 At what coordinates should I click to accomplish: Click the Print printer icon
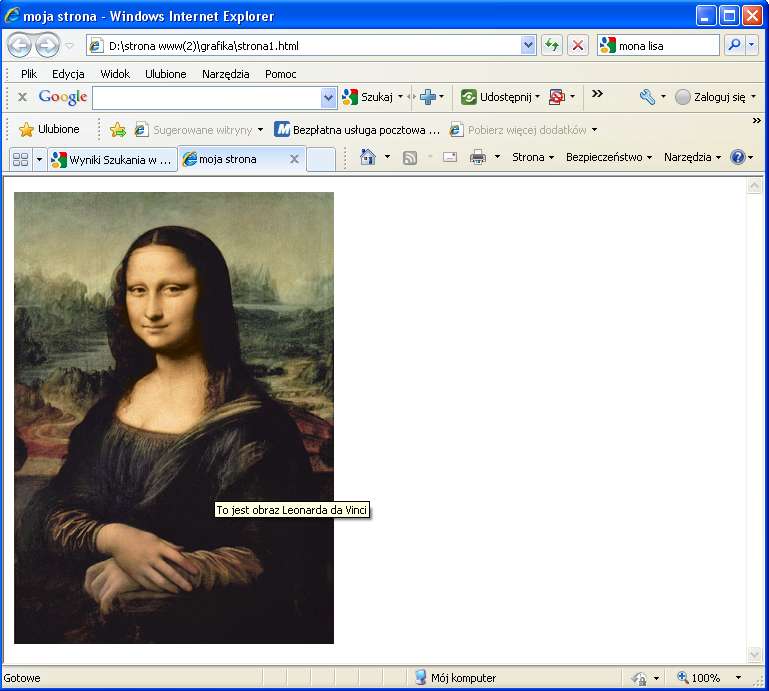coord(478,157)
